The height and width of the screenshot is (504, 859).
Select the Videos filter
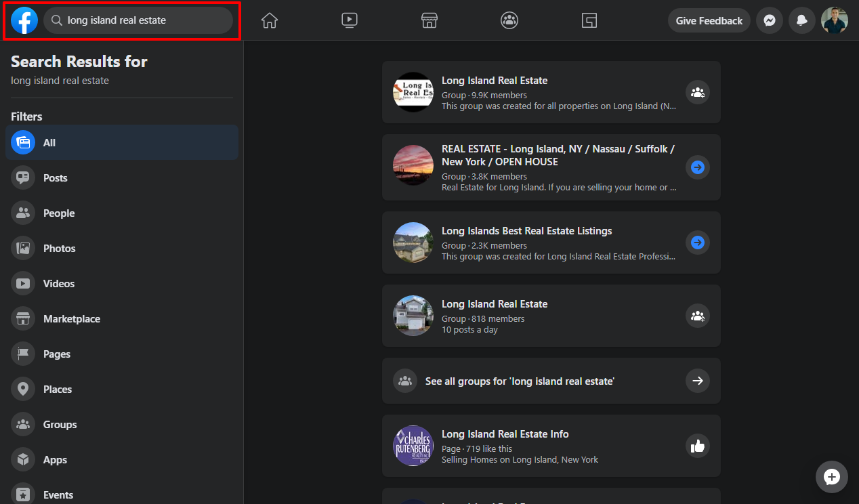coord(122,283)
